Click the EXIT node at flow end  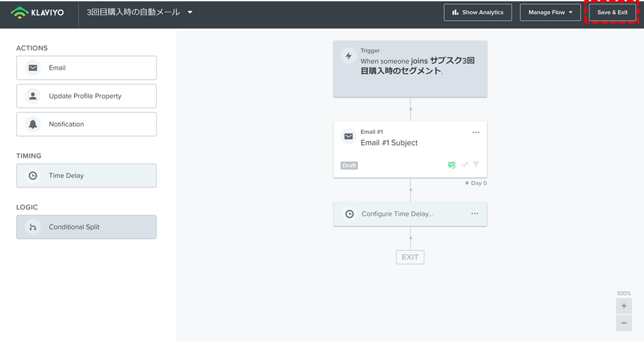(410, 257)
